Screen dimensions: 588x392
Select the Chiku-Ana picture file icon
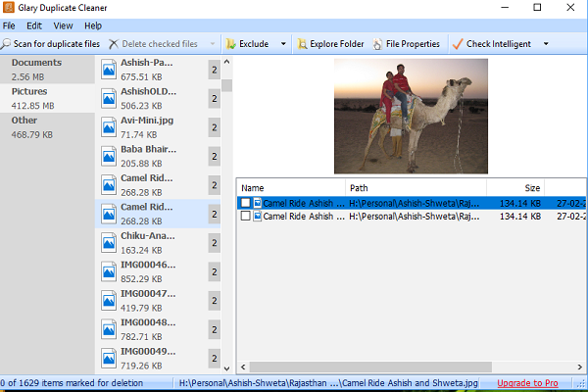pos(109,243)
